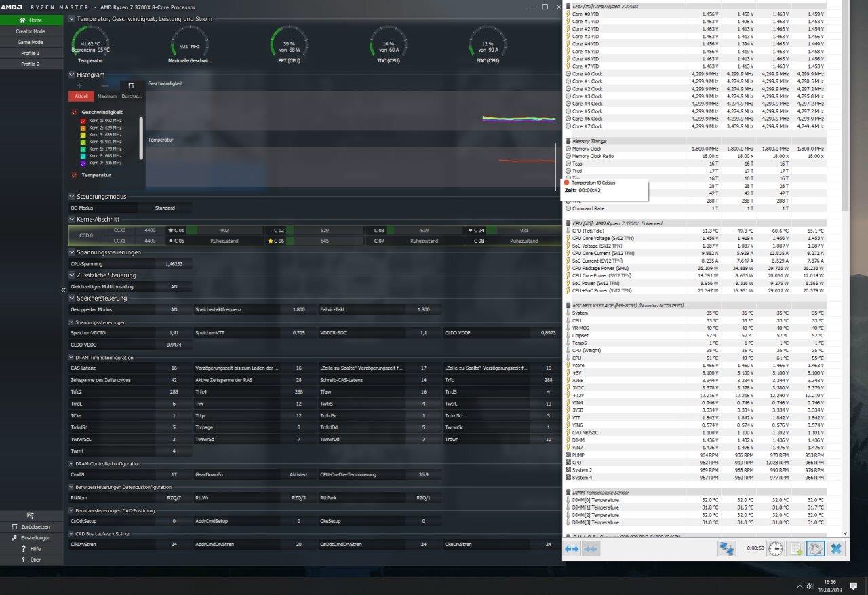Click HWiNFO logging sheet icon

click(x=796, y=548)
